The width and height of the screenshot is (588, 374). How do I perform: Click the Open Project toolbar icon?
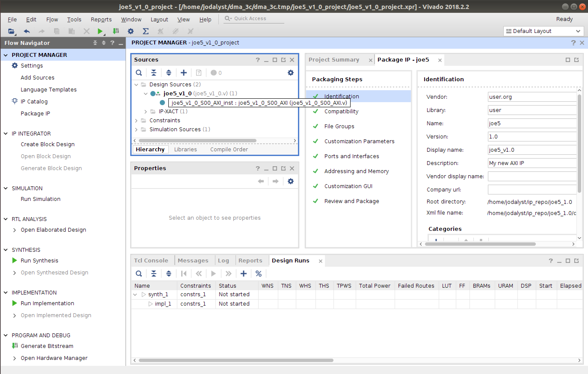[11, 31]
